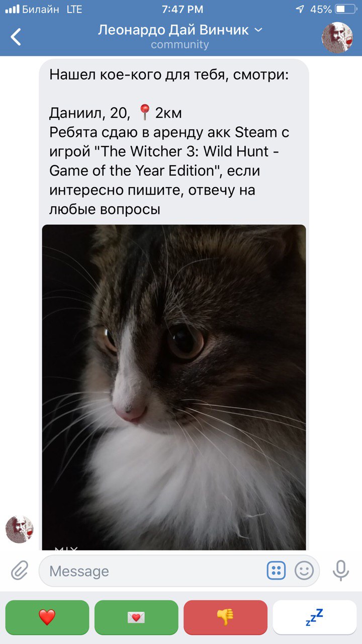The height and width of the screenshot is (644, 362).
Task: Tap the battery indicator in the status bar
Action: [x=346, y=9]
